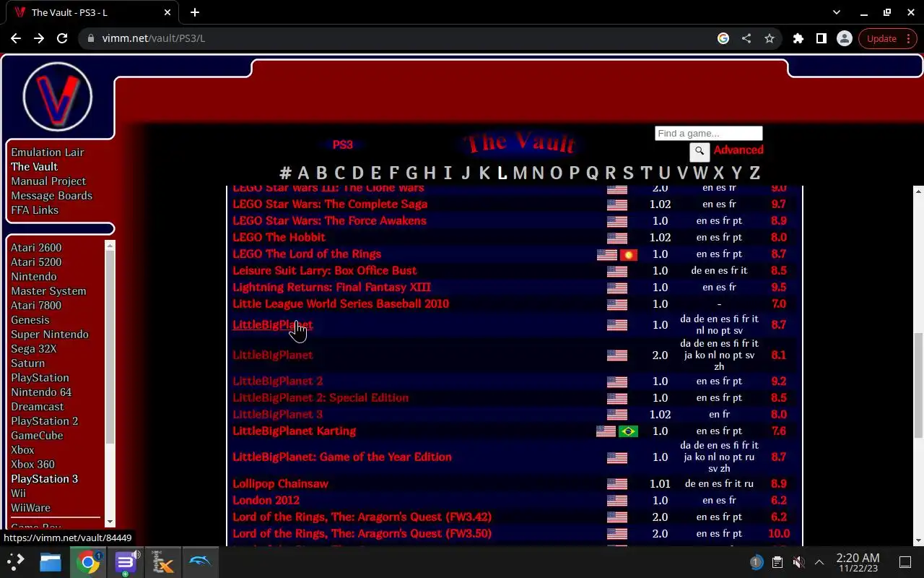Select letter M in alphabet navigation
This screenshot has height=578, width=924.
tap(520, 173)
